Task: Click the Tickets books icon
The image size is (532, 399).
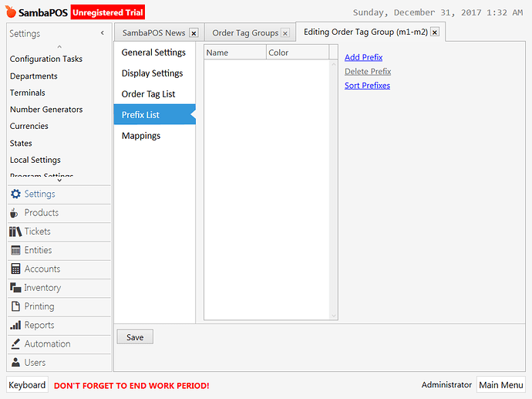Action: point(15,232)
